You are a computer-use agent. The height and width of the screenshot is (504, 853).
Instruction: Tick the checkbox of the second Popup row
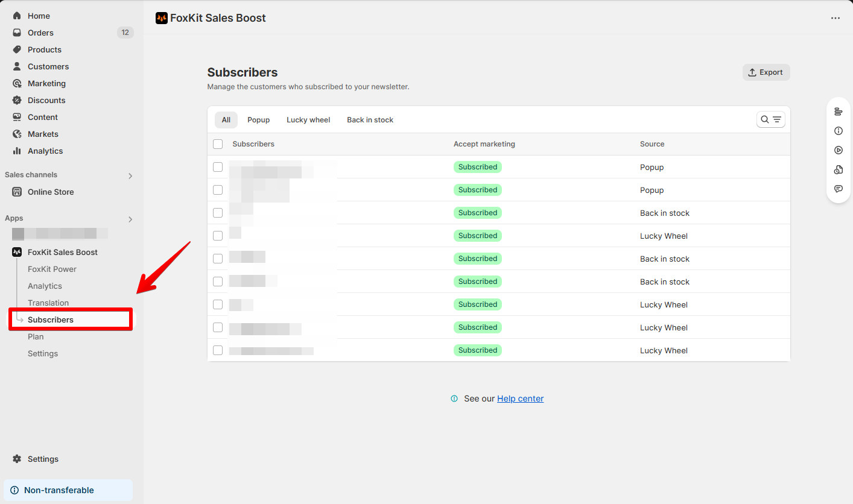pos(218,190)
